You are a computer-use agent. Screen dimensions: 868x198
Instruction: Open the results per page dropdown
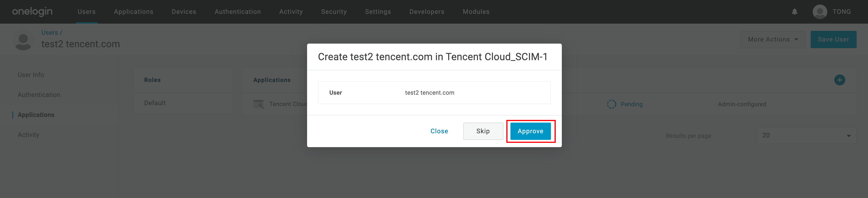point(806,136)
